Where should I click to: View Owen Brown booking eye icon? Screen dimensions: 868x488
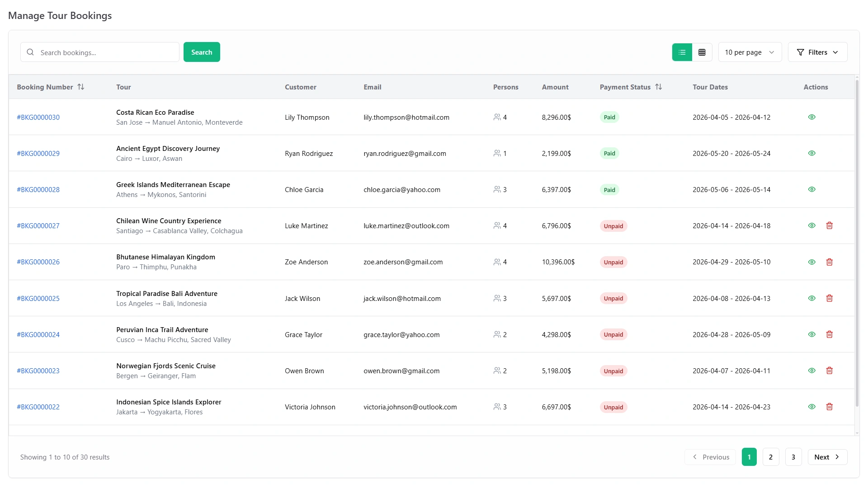[x=811, y=371]
